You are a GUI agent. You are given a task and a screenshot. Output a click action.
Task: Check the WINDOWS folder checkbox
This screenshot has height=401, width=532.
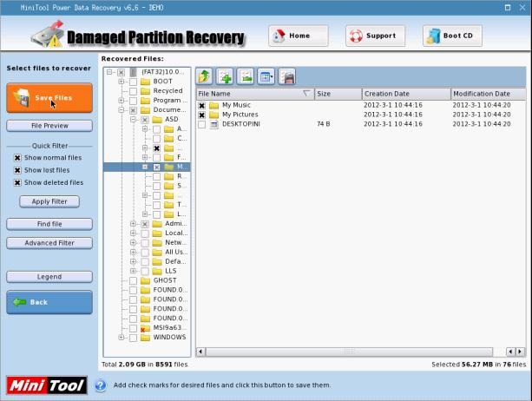point(133,338)
